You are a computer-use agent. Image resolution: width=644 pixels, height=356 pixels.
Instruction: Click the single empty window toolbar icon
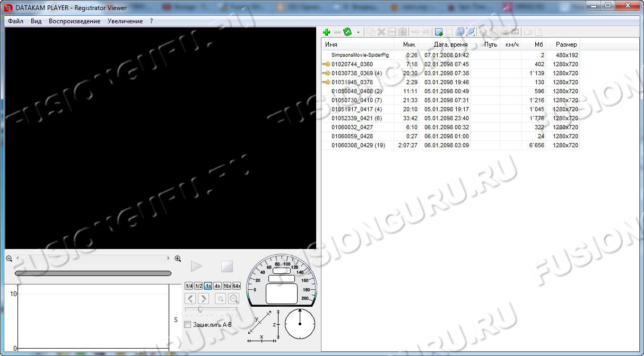point(449,32)
